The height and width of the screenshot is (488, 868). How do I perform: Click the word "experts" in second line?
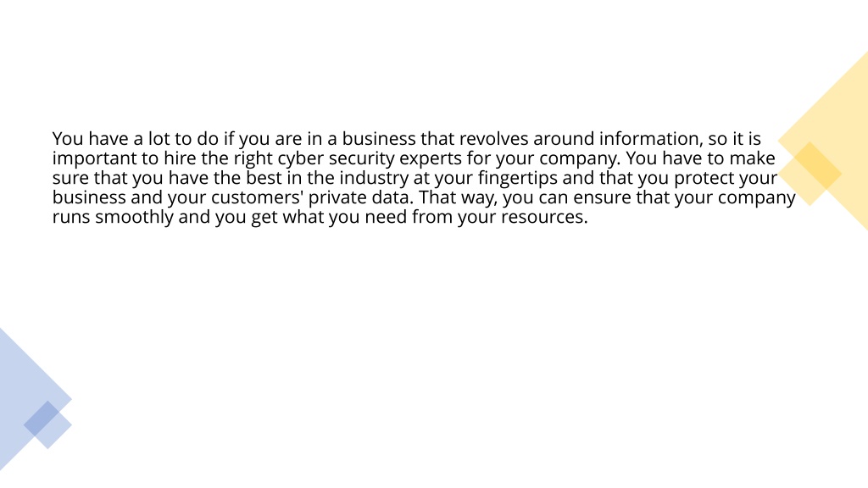pos(430,158)
